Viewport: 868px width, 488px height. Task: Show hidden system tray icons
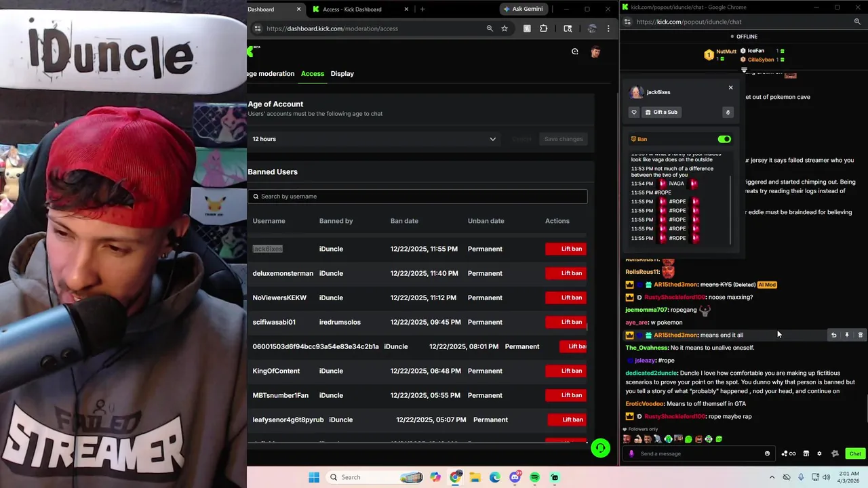click(x=772, y=477)
